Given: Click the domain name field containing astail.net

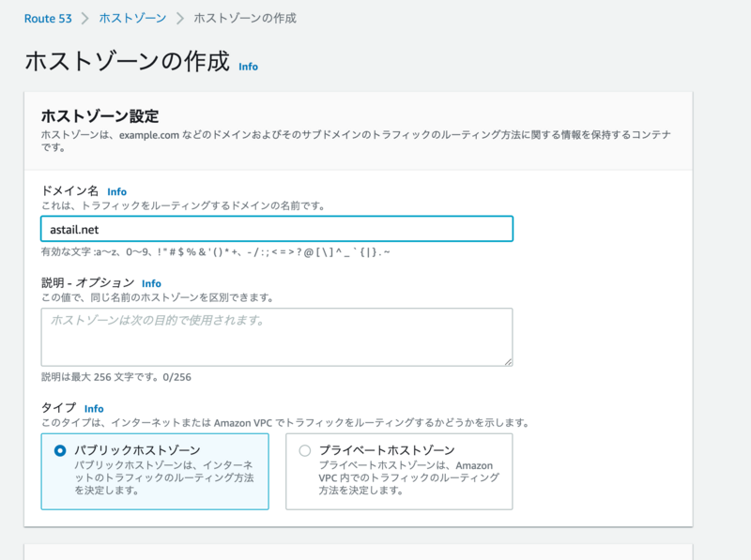Looking at the screenshot, I should point(277,229).
